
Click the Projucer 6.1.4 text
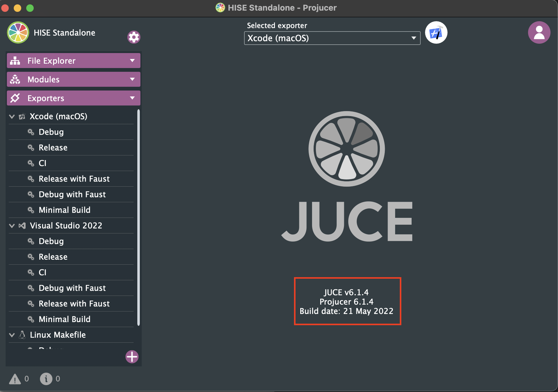coord(346,302)
